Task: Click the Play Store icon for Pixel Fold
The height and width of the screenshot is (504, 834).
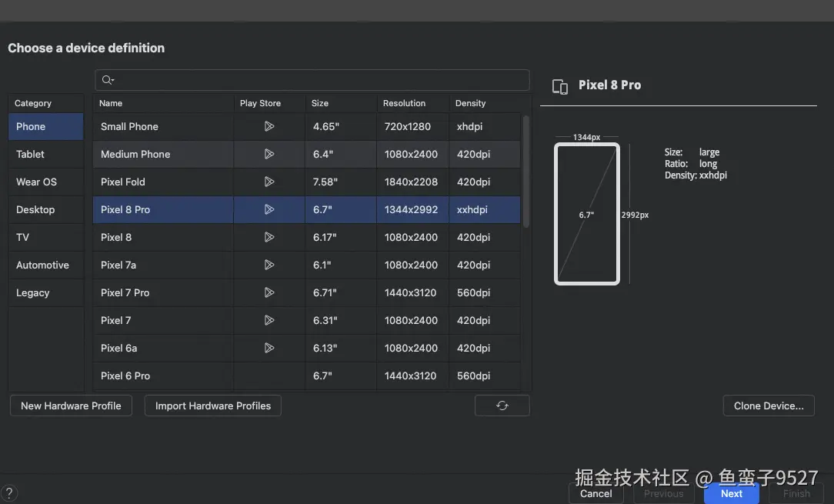Action: tap(269, 182)
